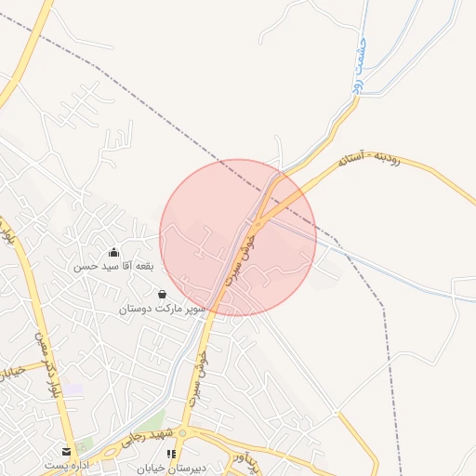The width and height of the screenshot is (476, 476).
Task: Select the roundabout on شهید رجایی street
Action: [183, 432]
